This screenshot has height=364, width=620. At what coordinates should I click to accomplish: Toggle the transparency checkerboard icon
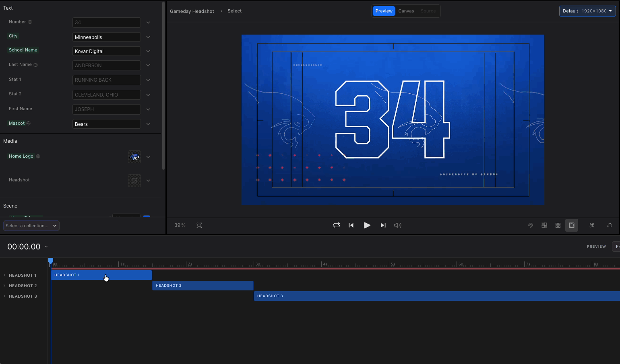[x=544, y=225]
